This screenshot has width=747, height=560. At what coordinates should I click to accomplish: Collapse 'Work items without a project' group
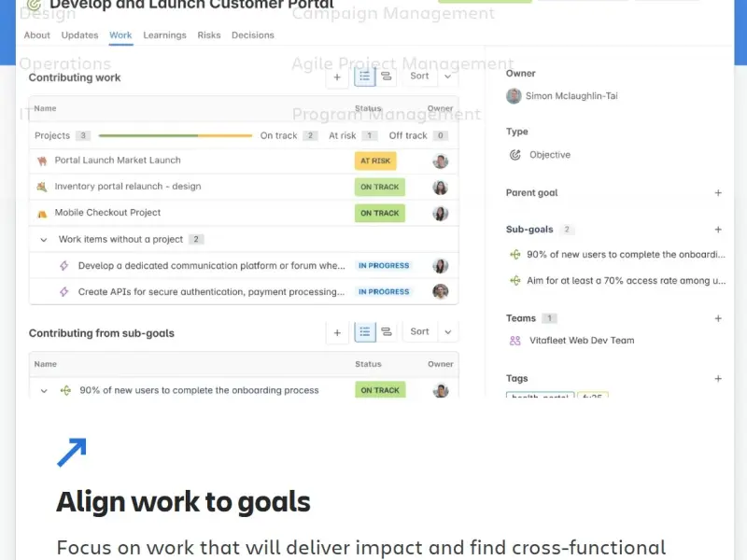44,240
